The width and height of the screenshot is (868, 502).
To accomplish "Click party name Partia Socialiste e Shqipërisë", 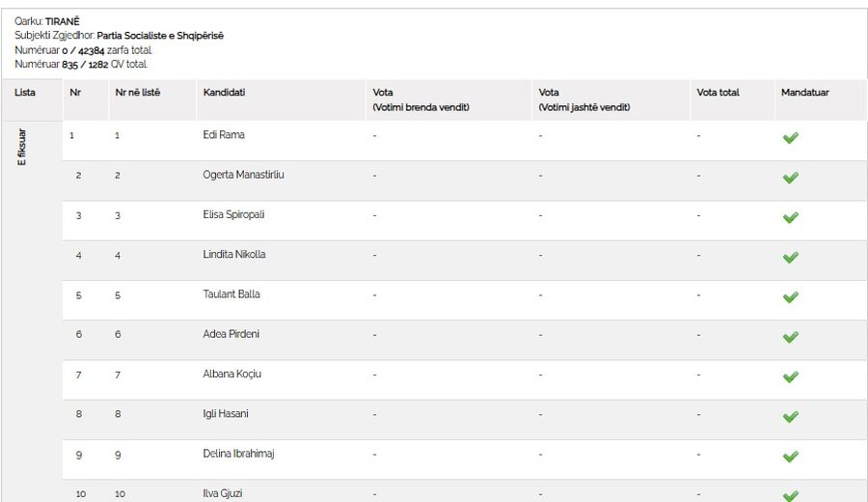I will pos(160,36).
